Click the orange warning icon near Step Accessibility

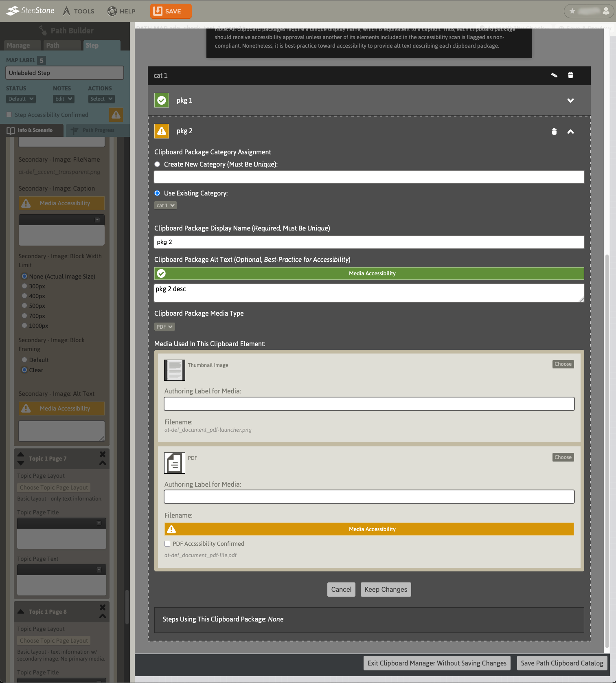[116, 115]
